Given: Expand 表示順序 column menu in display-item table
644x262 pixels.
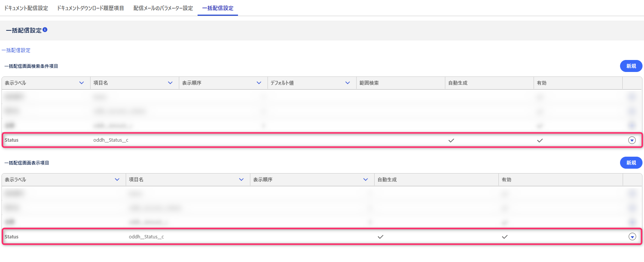Looking at the screenshot, I should point(366,180).
